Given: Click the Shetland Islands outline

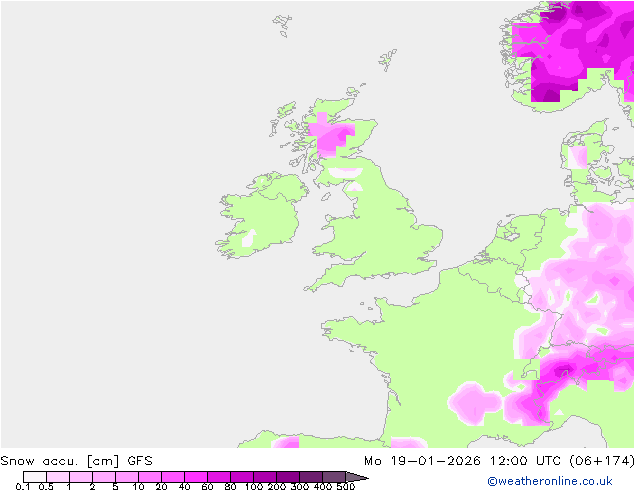Looking at the screenshot, I should click(388, 60).
